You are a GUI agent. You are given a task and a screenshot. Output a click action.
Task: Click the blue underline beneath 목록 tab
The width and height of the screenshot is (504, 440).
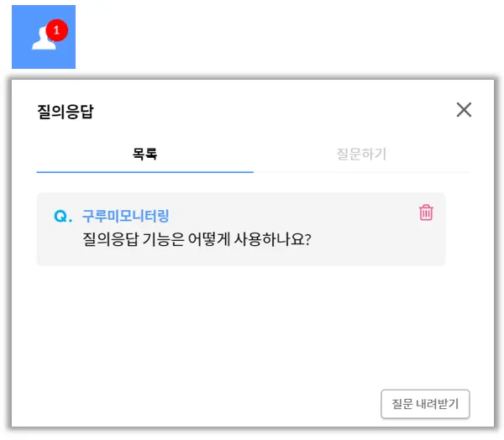(144, 171)
